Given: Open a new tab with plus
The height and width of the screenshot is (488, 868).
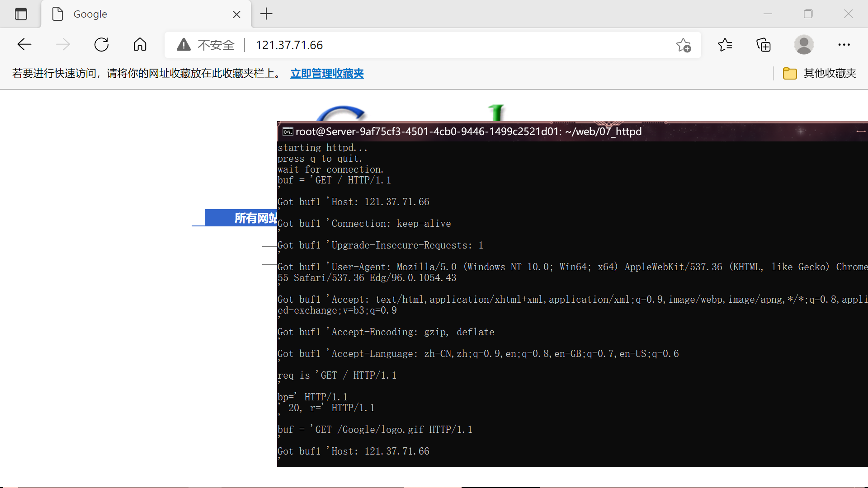Looking at the screenshot, I should (266, 14).
